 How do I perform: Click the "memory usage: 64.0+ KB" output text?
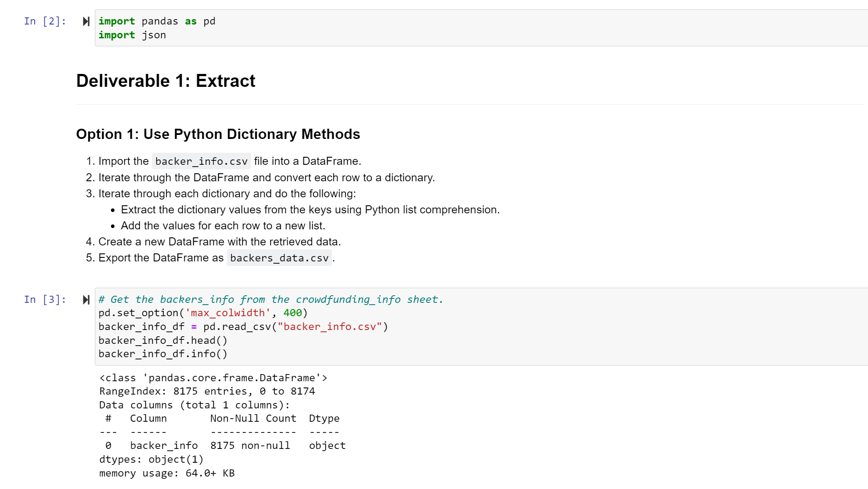pyautogui.click(x=167, y=473)
